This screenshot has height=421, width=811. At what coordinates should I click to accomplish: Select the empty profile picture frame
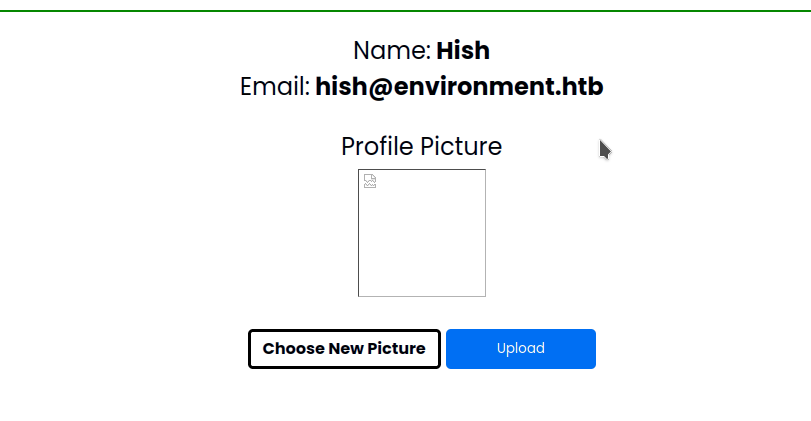(x=422, y=233)
